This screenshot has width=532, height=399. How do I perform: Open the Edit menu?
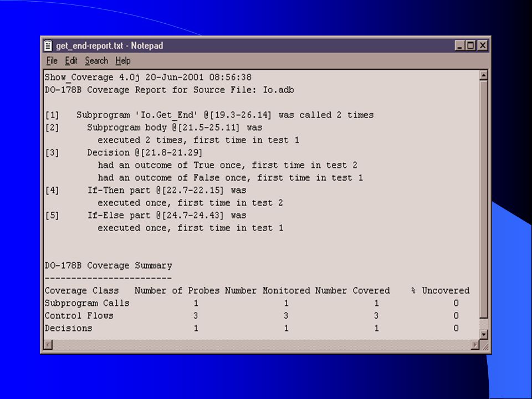pos(71,61)
